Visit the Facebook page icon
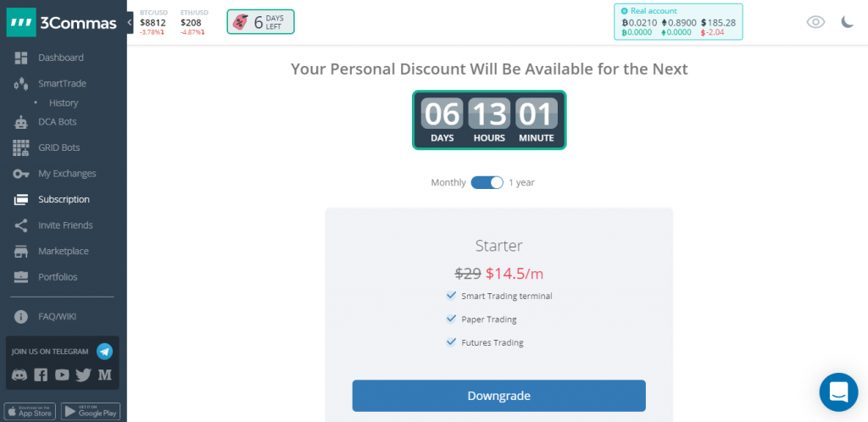This screenshot has height=422, width=868. [41, 375]
